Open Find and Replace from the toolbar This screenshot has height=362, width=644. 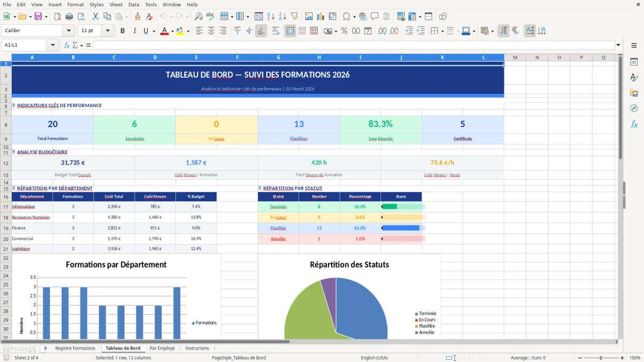tap(199, 16)
